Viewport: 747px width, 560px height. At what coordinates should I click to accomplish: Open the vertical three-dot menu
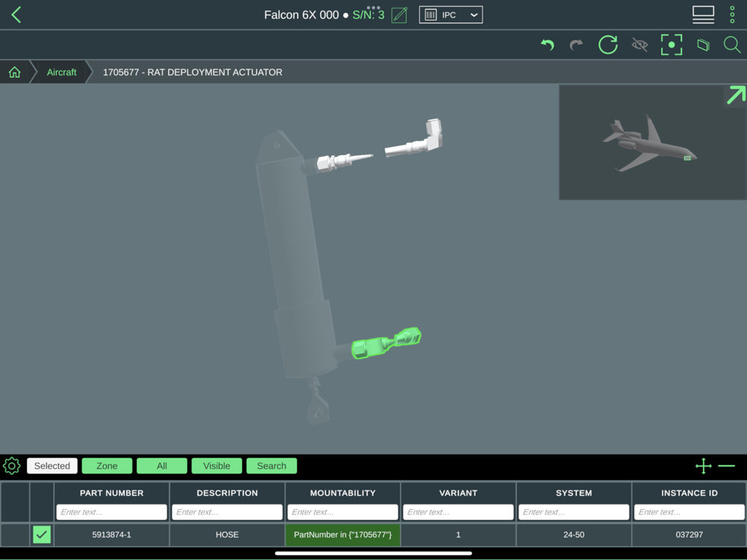[732, 15]
